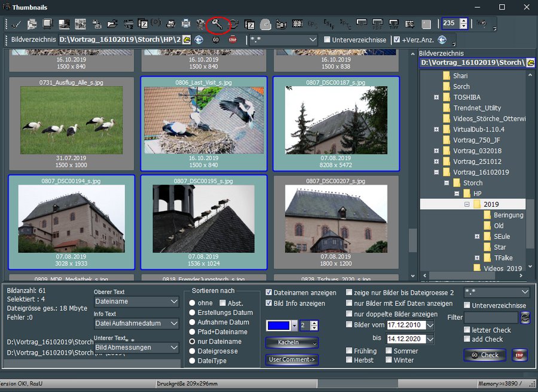Disable the 'Dateinamen anzeigen' checkbox

coord(269,293)
